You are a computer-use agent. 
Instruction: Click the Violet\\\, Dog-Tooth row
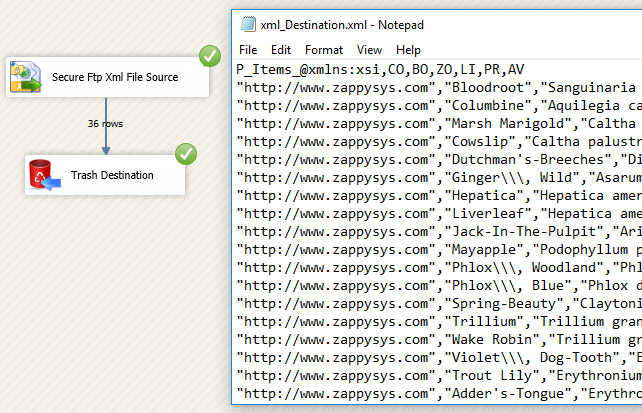point(439,358)
